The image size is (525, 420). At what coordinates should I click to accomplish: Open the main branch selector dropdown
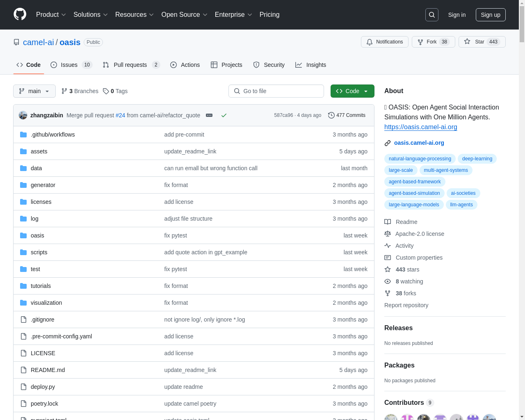click(x=34, y=91)
